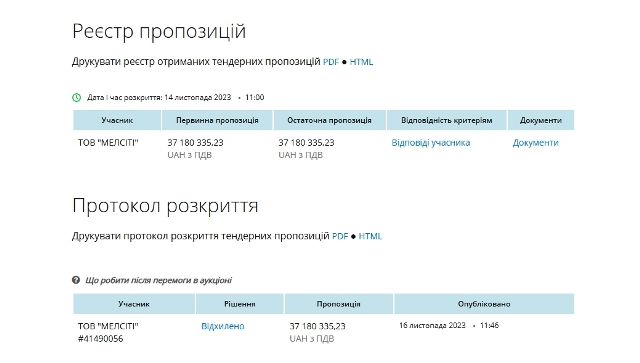Click the 'Рішення' column header

point(240,304)
